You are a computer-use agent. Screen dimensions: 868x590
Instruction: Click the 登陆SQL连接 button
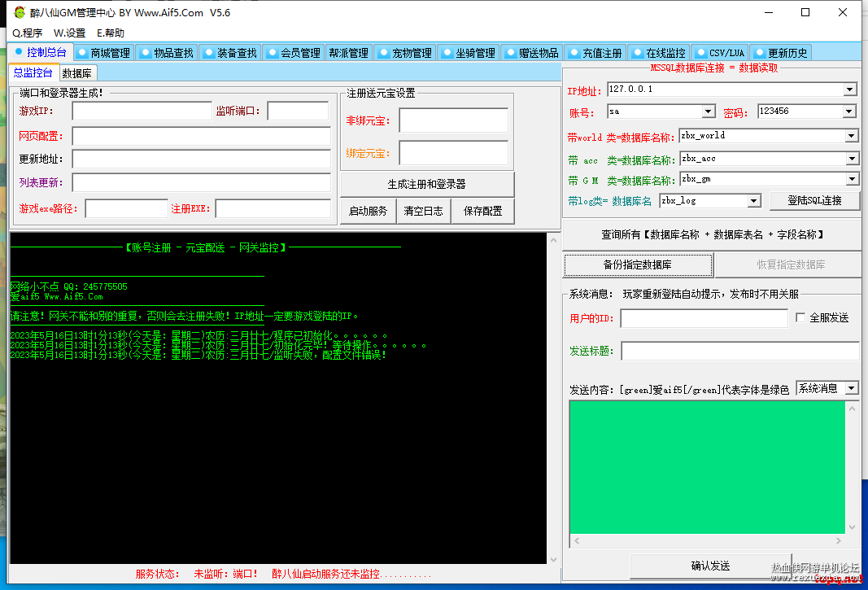[814, 200]
